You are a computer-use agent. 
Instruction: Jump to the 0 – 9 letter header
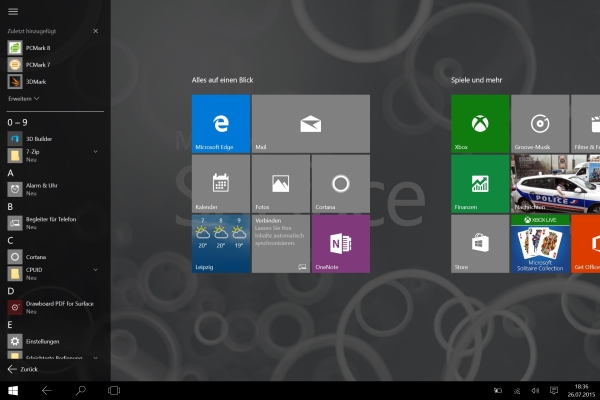click(18, 122)
